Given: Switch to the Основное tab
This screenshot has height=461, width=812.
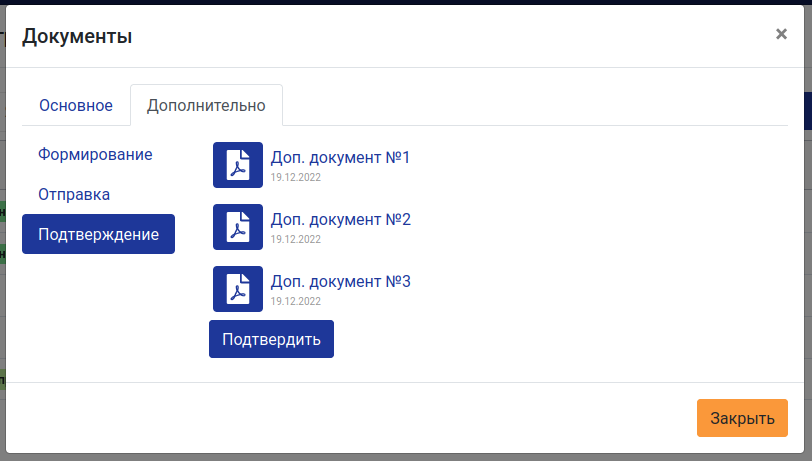Looking at the screenshot, I should point(76,105).
